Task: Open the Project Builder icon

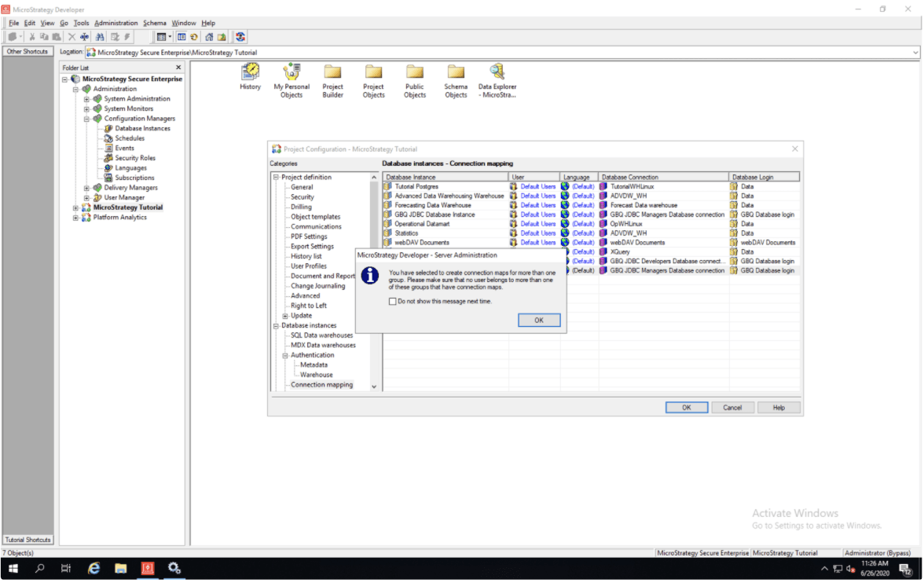Action: 333,71
